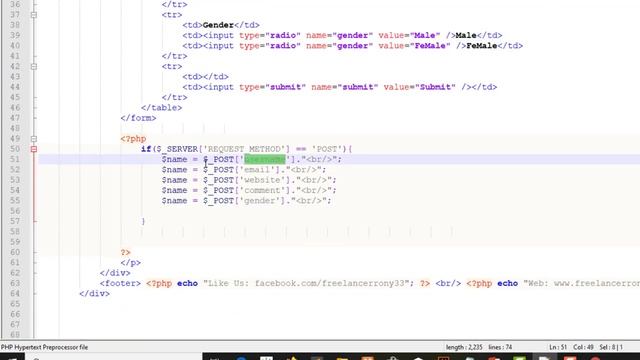The width and height of the screenshot is (640, 360).
Task: Click the 'length : 2,235' status entry
Action: (x=464, y=347)
